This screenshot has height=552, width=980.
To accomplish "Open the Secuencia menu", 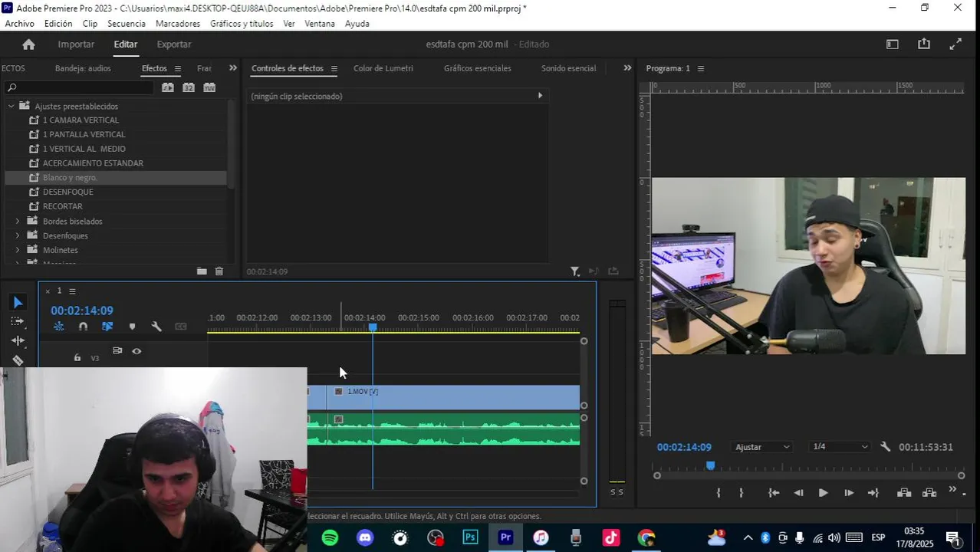I will pos(127,24).
